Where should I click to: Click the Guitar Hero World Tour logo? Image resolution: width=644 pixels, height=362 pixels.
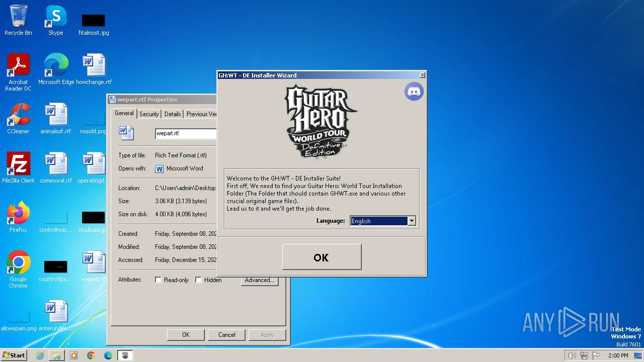[x=320, y=122]
